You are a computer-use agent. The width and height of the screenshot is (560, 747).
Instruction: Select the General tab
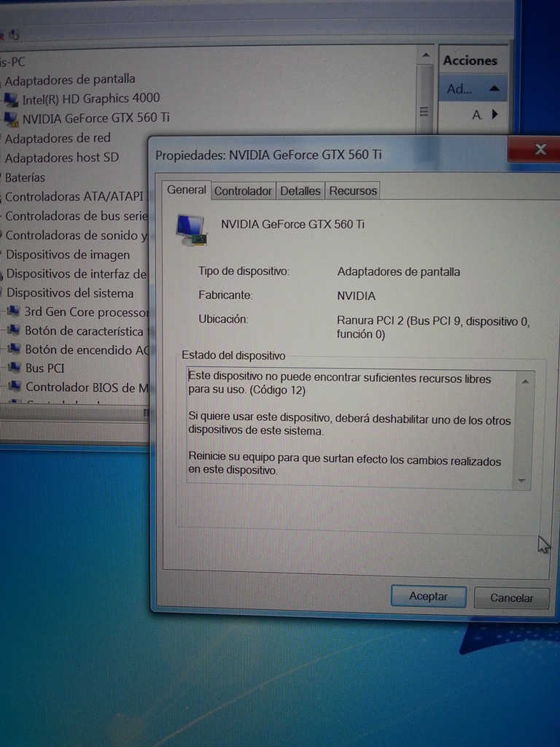pos(186,190)
